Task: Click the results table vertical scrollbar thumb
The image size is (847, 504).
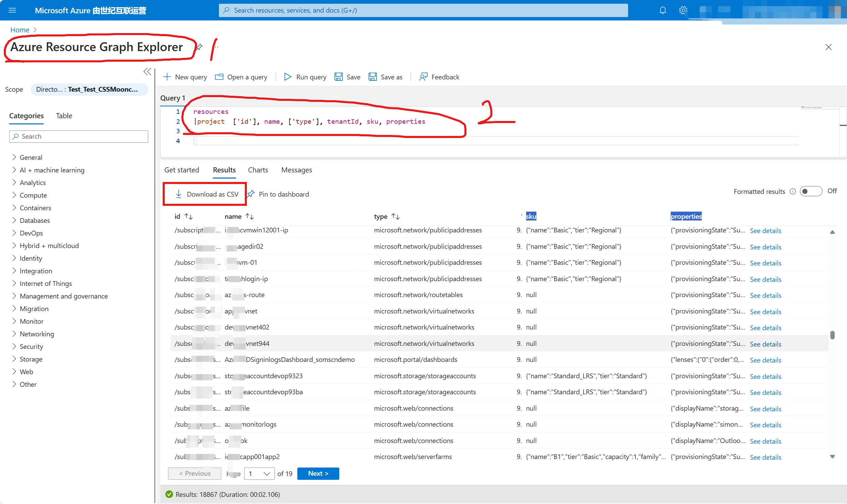Action: click(x=832, y=335)
